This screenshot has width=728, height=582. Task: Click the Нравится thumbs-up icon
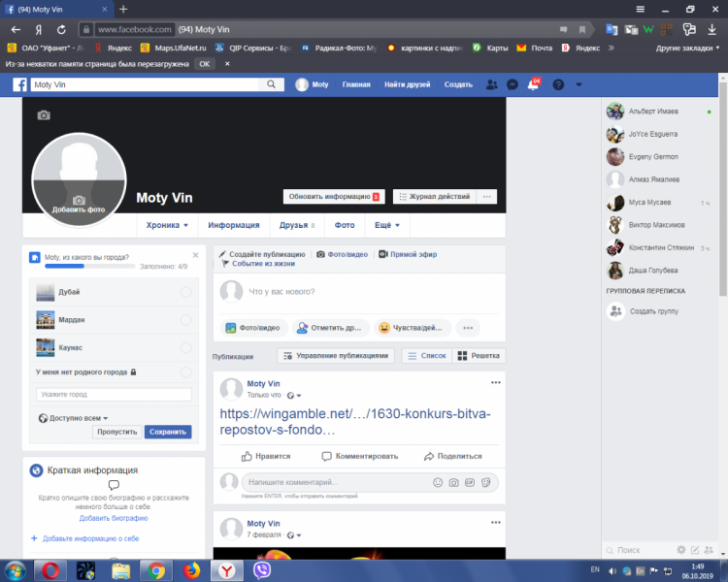click(247, 456)
